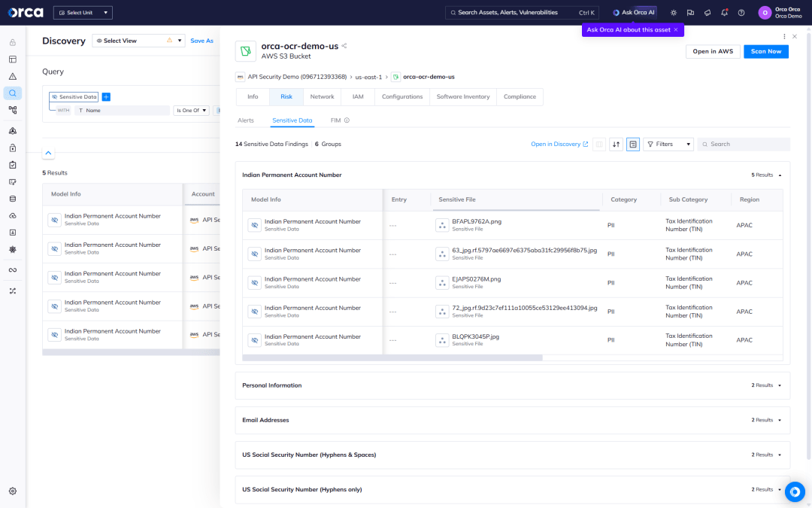Switch to the Software Inventory tab

(x=463, y=97)
